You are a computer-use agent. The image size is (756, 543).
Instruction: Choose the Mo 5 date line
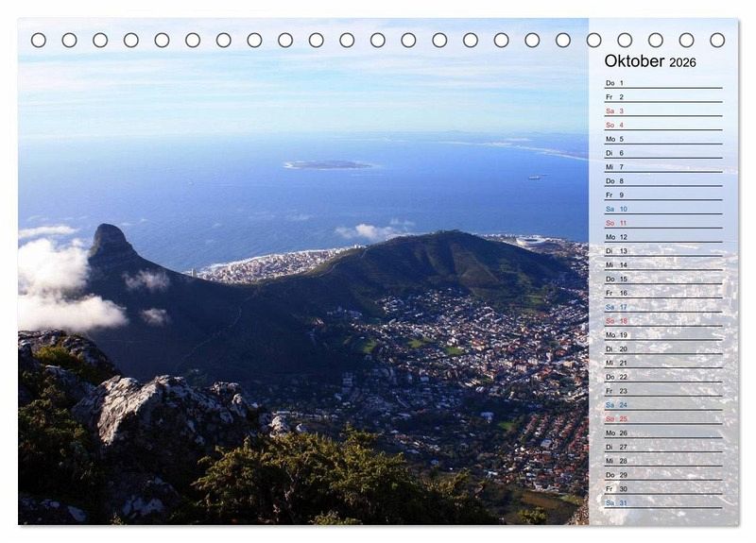(662, 139)
